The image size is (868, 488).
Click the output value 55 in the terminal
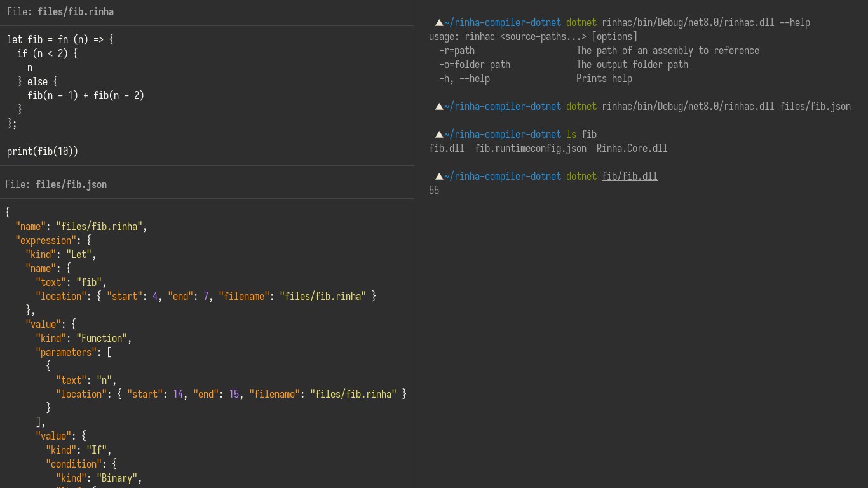[434, 191]
